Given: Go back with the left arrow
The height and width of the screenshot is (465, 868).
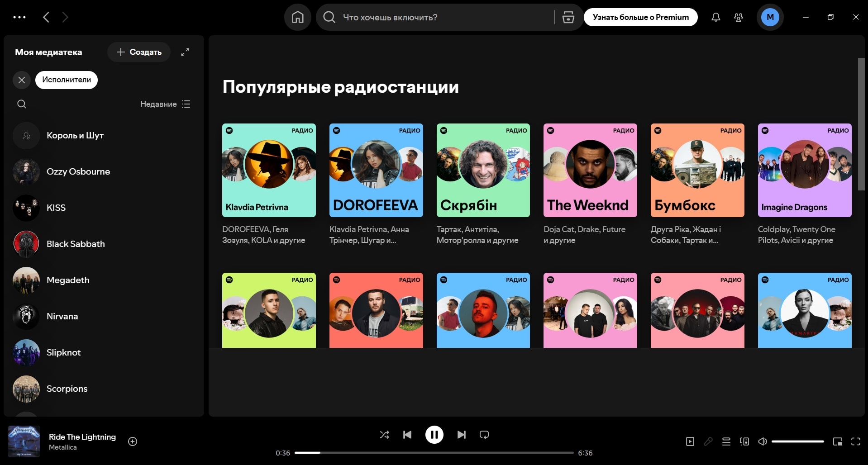Looking at the screenshot, I should [x=46, y=17].
